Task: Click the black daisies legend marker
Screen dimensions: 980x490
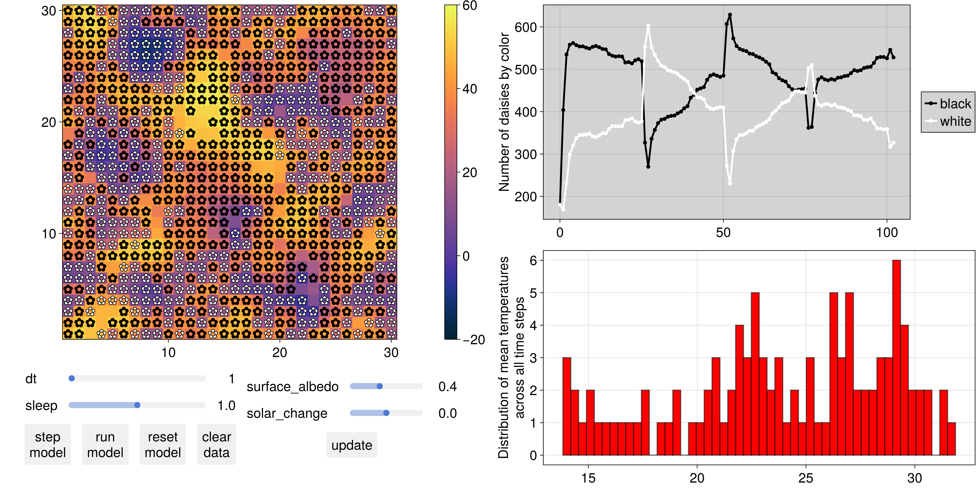Action: click(925, 101)
